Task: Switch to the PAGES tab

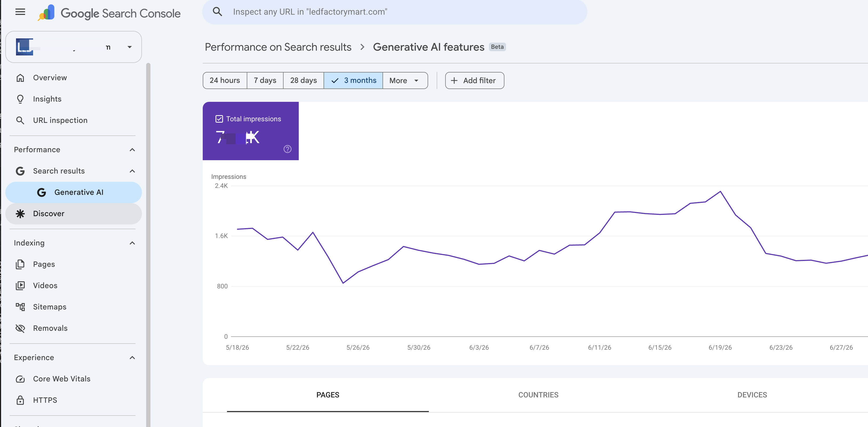Action: click(328, 395)
